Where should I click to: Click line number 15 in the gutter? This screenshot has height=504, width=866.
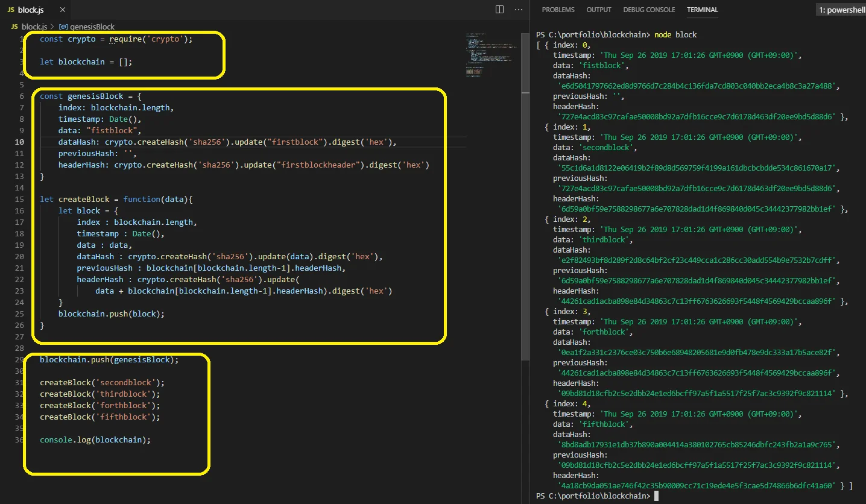click(x=20, y=200)
